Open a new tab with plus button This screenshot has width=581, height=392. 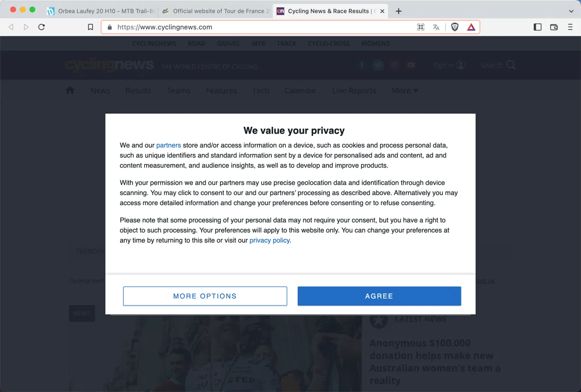pyautogui.click(x=398, y=11)
